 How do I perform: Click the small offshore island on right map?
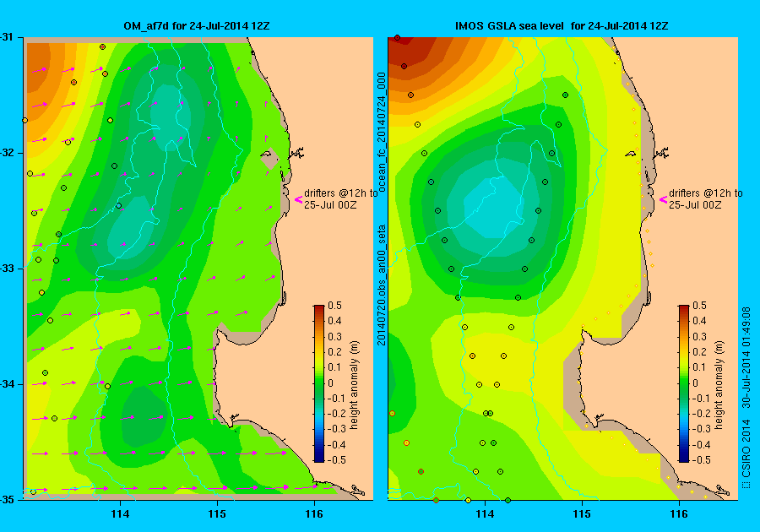pos(631,155)
